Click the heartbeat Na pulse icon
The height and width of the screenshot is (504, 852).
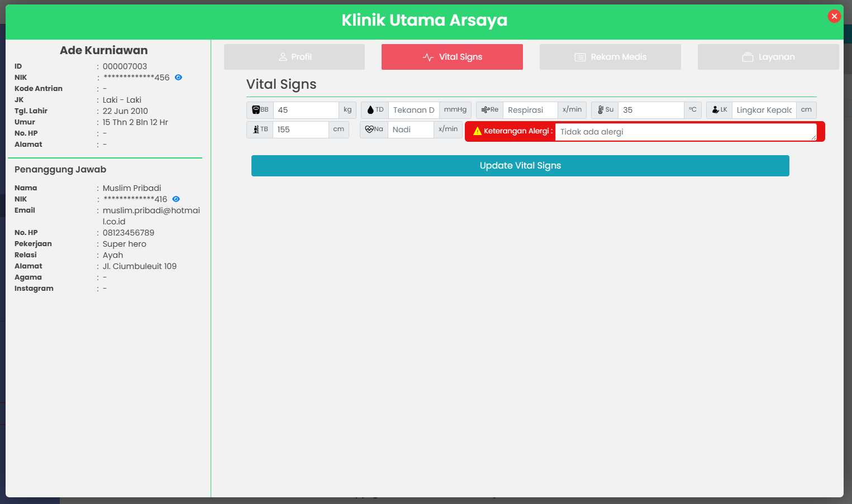tap(369, 129)
